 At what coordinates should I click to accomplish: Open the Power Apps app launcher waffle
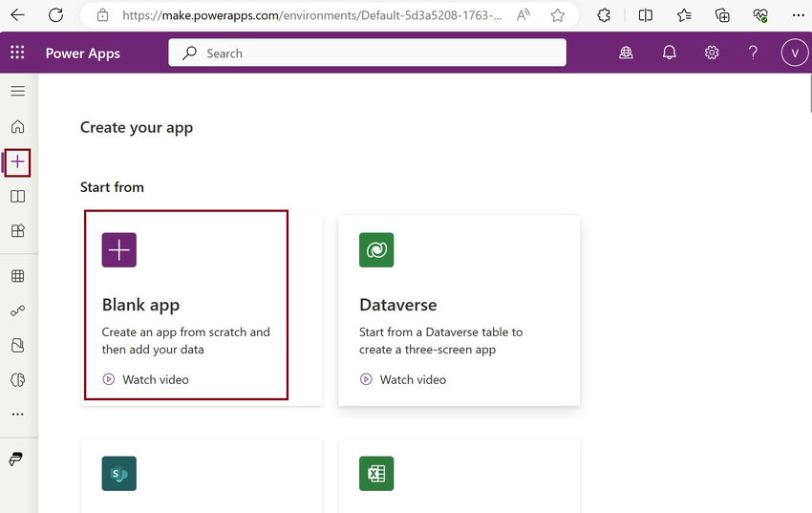click(17, 53)
